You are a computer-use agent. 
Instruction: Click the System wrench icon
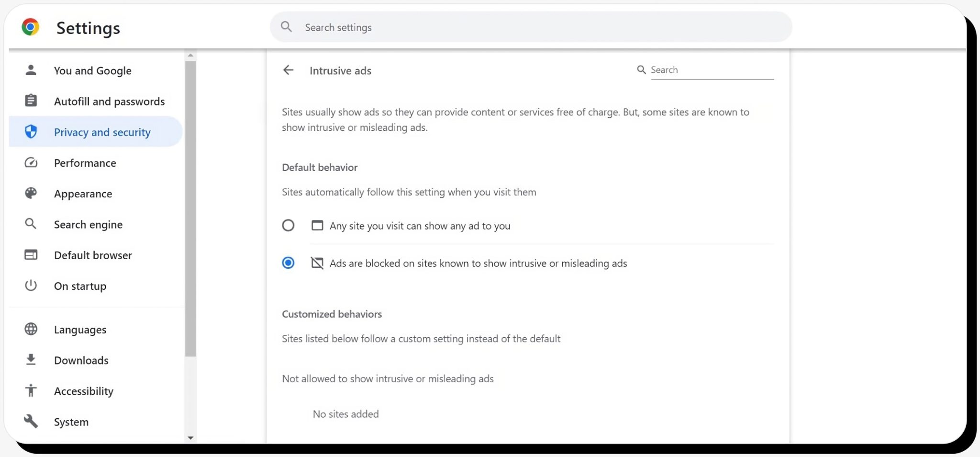coord(31,422)
